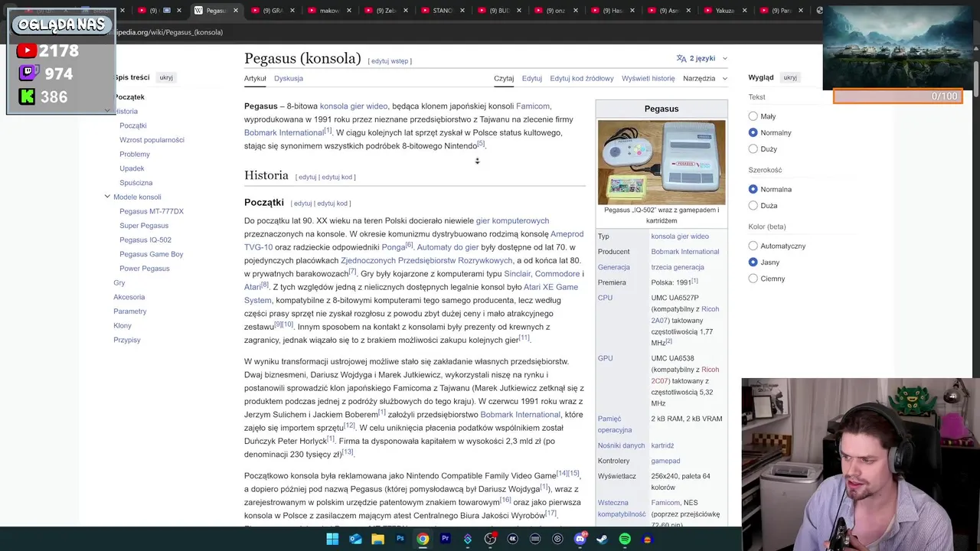This screenshot has height=551, width=980.
Task: Open Spotify from the taskbar
Action: pyautogui.click(x=625, y=539)
